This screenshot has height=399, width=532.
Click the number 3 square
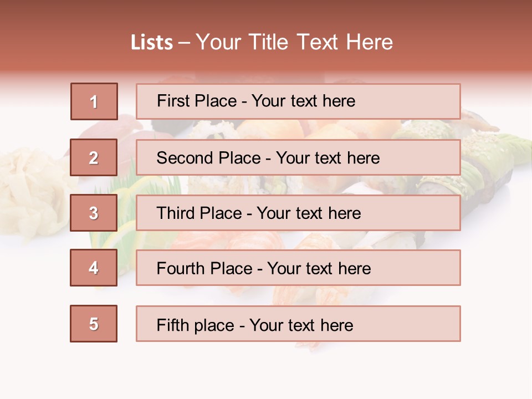pos(94,213)
